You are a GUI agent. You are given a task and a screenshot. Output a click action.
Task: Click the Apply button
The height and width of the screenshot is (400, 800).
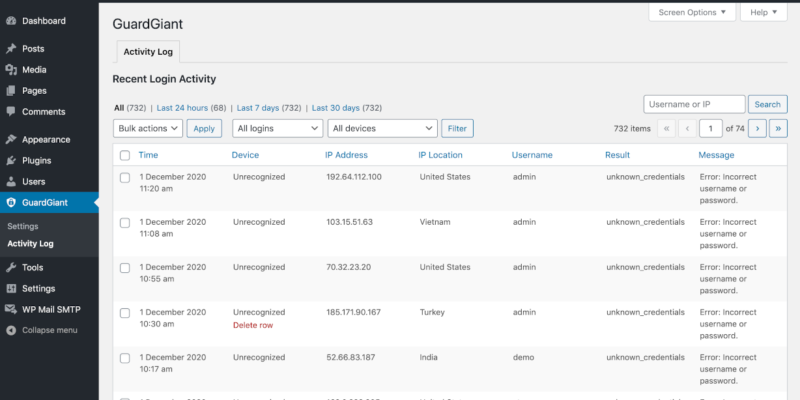pyautogui.click(x=204, y=129)
